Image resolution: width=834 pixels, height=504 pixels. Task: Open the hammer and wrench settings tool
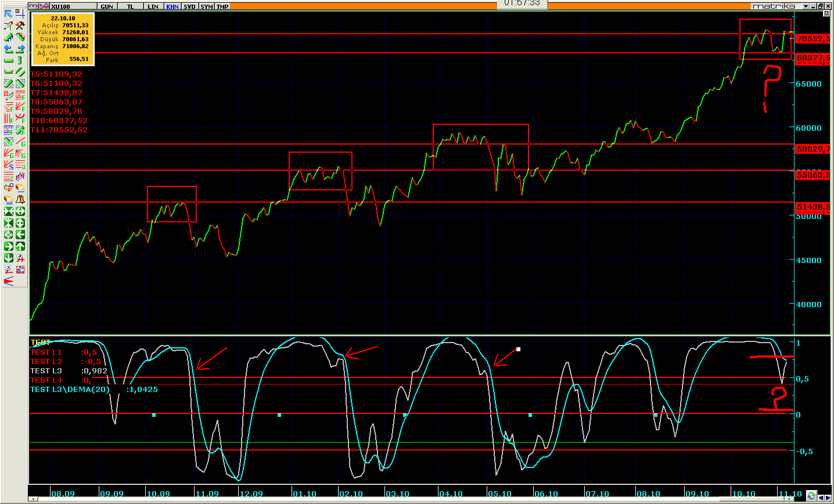coord(20,26)
